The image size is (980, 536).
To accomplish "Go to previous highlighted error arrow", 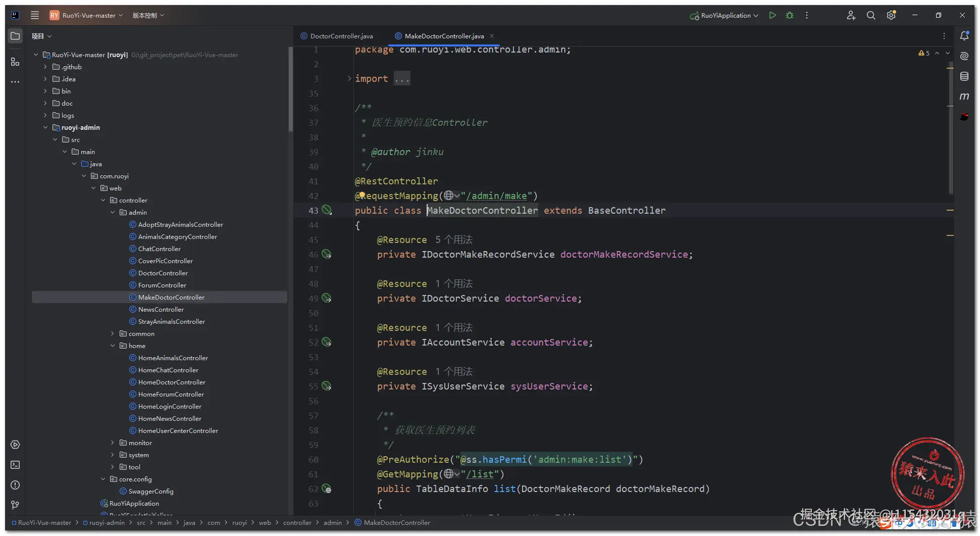I will (937, 53).
